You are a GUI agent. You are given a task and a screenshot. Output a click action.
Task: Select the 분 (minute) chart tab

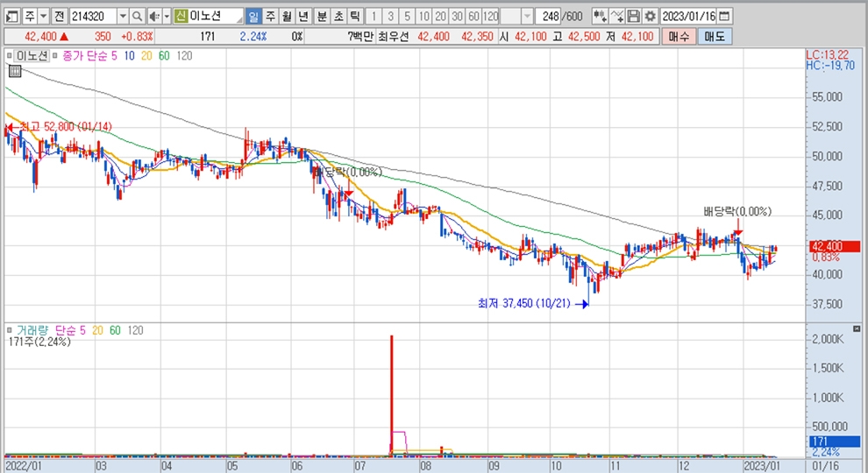click(322, 17)
